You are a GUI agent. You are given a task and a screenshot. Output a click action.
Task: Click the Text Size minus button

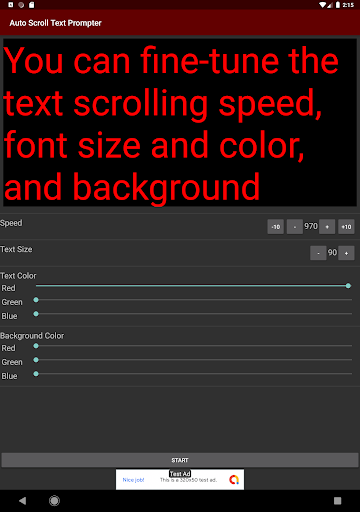[x=318, y=253]
